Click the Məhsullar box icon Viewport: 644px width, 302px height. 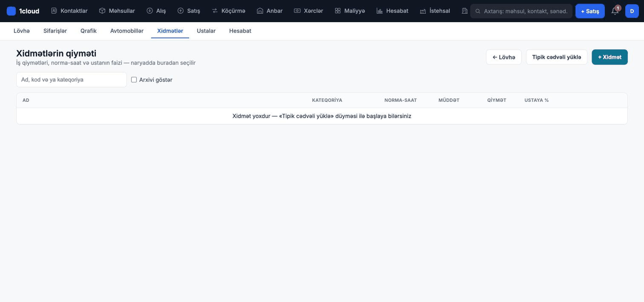pyautogui.click(x=102, y=11)
